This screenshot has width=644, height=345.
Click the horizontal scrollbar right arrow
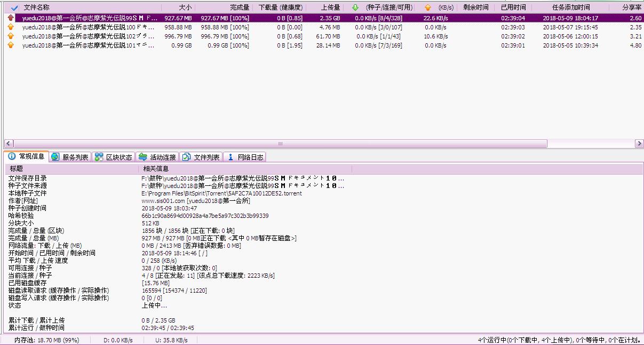[x=639, y=144]
